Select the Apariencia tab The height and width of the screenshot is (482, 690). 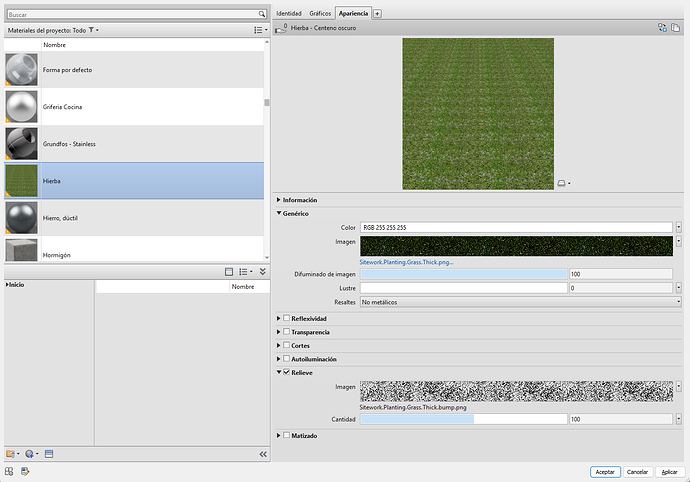(x=353, y=14)
